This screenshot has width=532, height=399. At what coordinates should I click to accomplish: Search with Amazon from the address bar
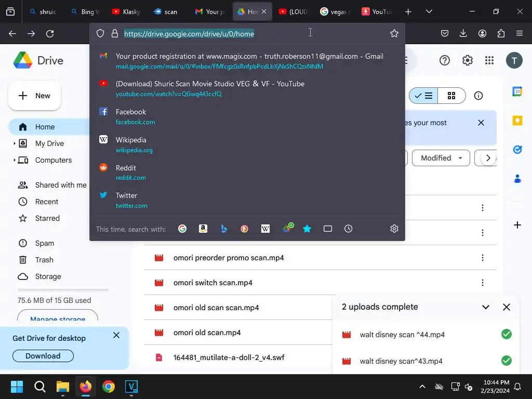tap(203, 229)
